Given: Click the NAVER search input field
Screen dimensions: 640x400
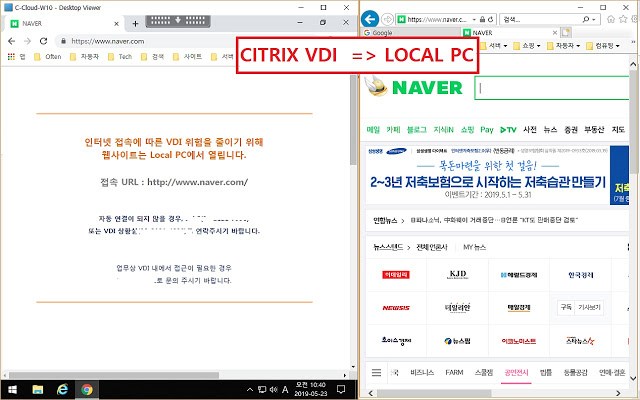Looking at the screenshot, I should 552,88.
